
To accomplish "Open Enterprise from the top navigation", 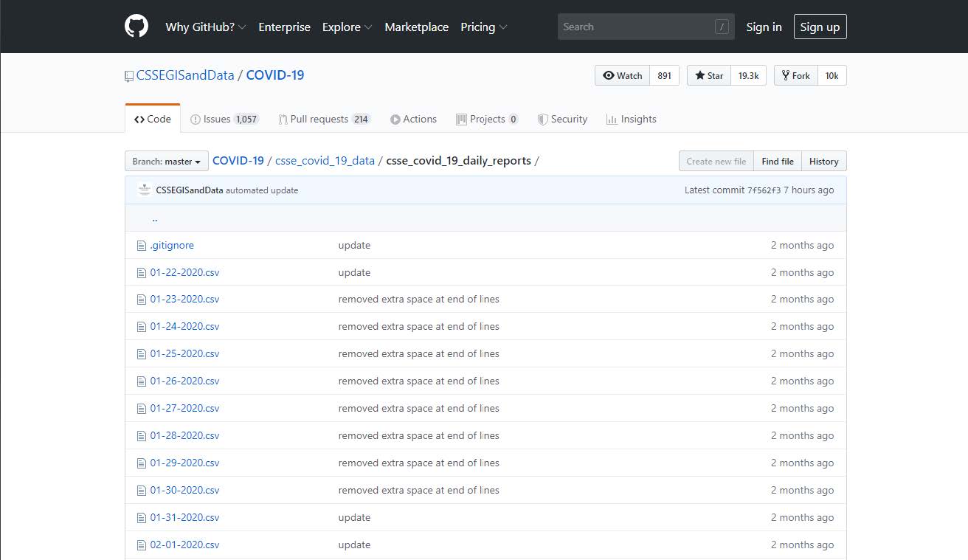I will click(284, 27).
